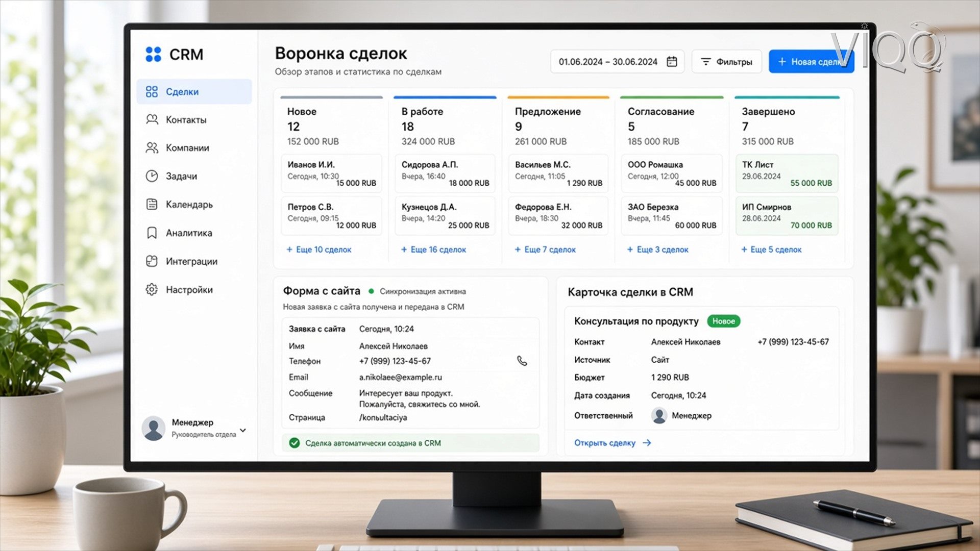Expand the Менеджер profile chevron
This screenshot has height=551, width=980.
243,430
